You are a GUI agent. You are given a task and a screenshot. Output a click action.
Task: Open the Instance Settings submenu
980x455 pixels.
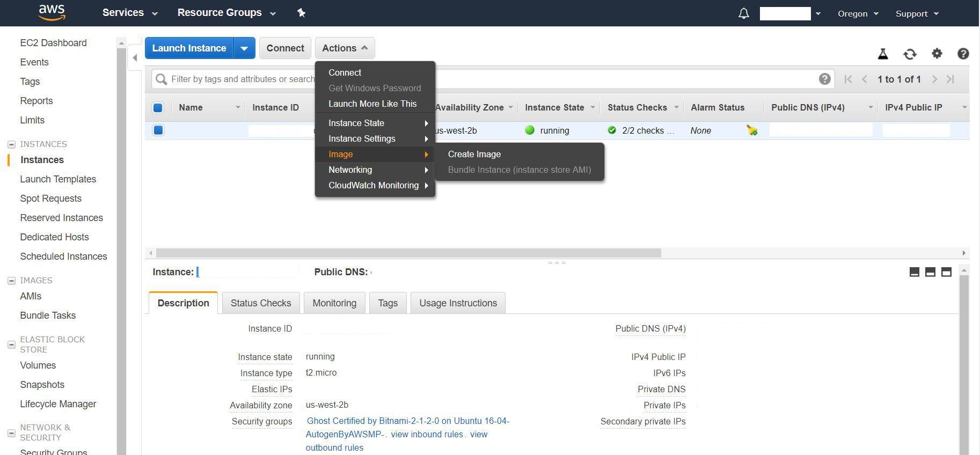click(x=375, y=138)
